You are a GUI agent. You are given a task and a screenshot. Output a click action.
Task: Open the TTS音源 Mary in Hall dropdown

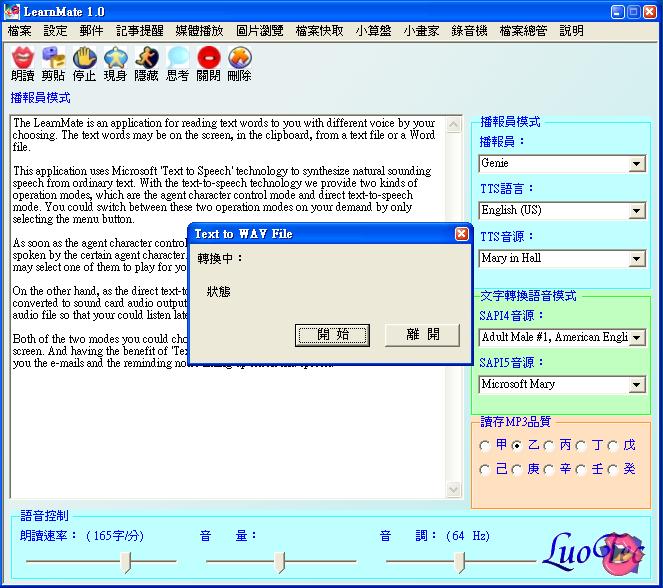[636, 258]
